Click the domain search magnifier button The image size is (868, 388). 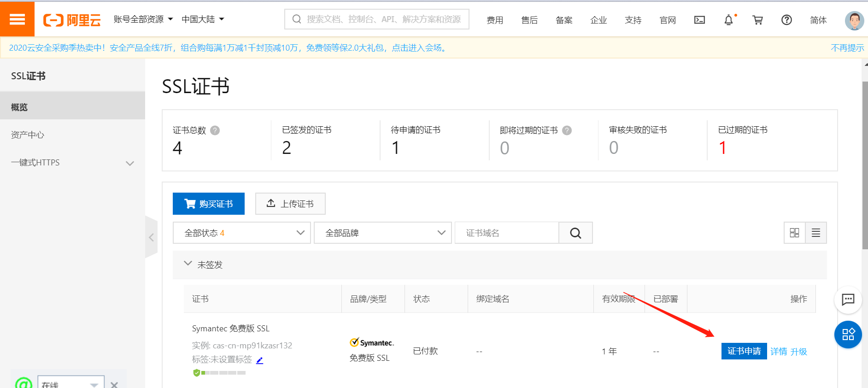tap(575, 233)
